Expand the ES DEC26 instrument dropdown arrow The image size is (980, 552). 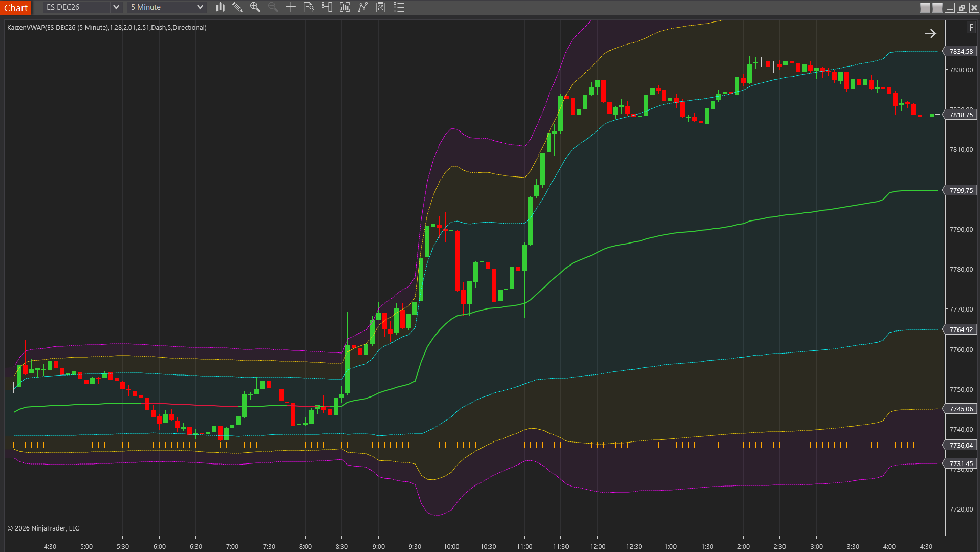click(x=116, y=7)
